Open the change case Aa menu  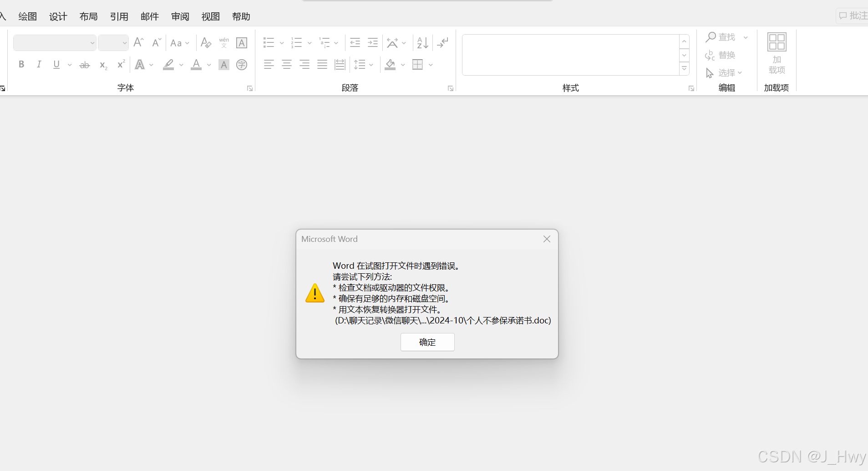(179, 43)
